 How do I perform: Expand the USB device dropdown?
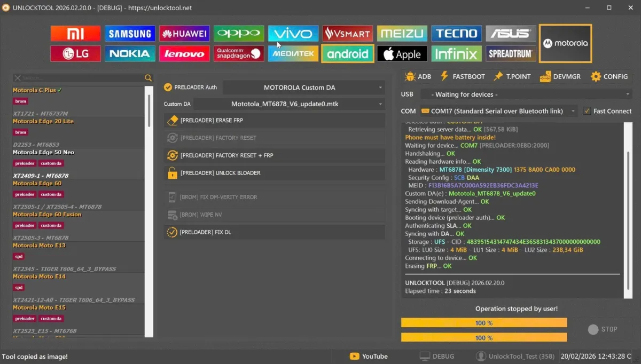pyautogui.click(x=526, y=94)
